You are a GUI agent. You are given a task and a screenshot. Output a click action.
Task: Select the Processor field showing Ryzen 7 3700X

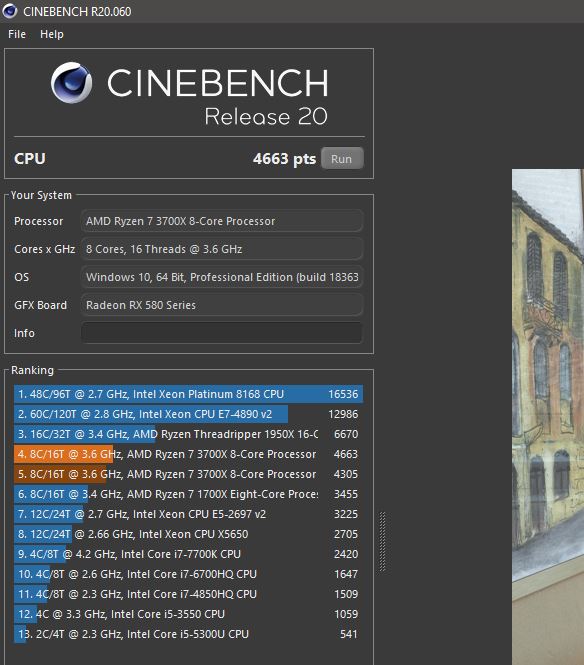(x=222, y=221)
